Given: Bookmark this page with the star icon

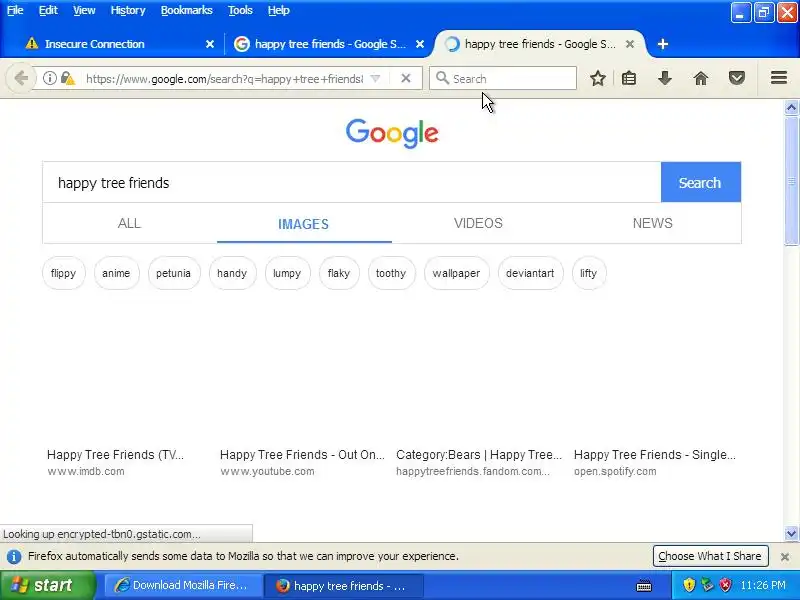Looking at the screenshot, I should click(597, 78).
